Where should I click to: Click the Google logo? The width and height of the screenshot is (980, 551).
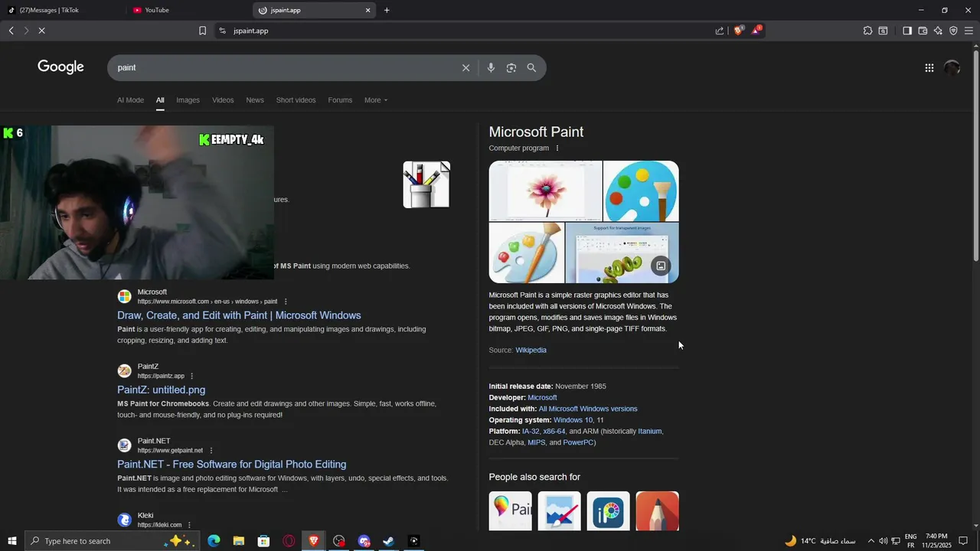[x=60, y=67]
